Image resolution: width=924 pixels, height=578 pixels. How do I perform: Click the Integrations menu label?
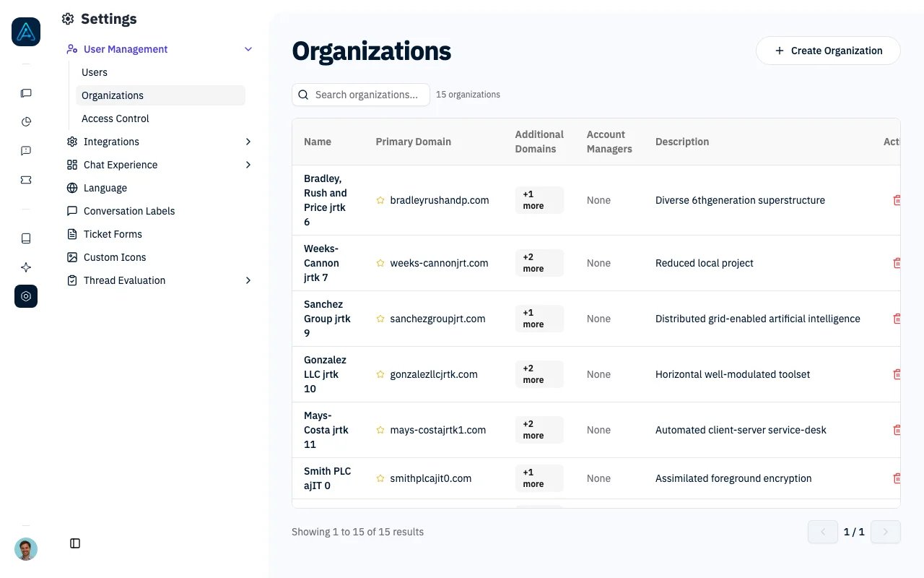(111, 142)
